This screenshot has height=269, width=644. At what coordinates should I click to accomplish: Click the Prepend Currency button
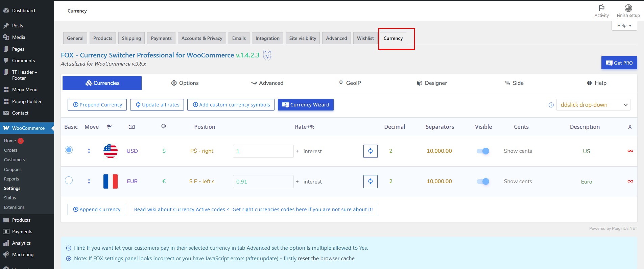[x=97, y=105]
